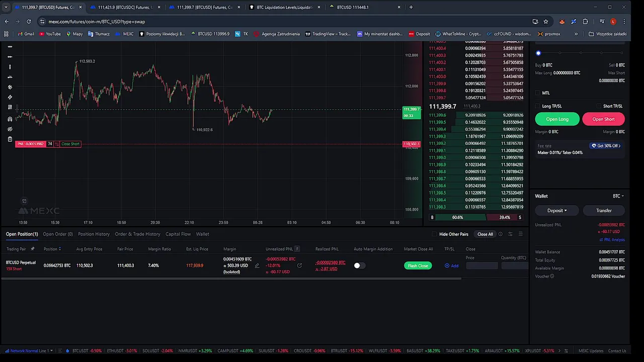Switch to the Capital Flow tab
644x362 pixels.
pyautogui.click(x=178, y=234)
